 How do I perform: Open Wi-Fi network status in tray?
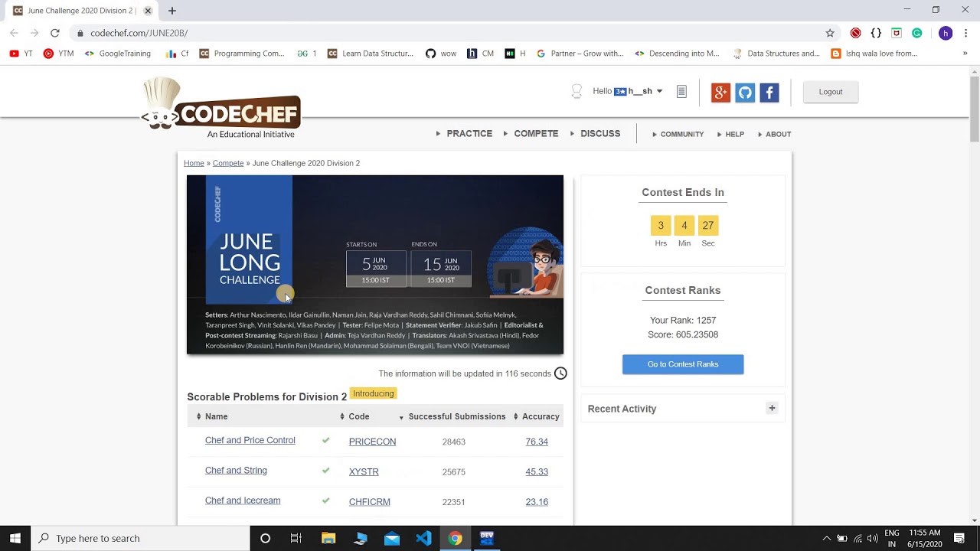pyautogui.click(x=857, y=538)
